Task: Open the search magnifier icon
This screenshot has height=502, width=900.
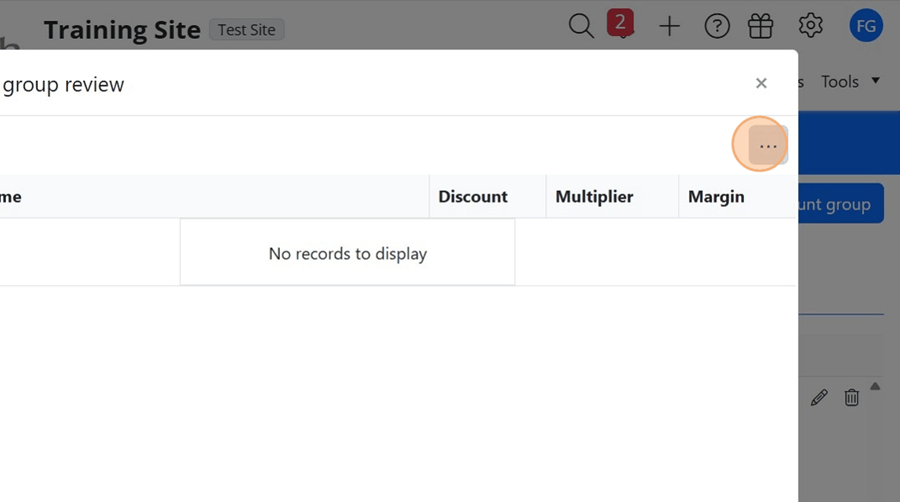Action: click(581, 26)
